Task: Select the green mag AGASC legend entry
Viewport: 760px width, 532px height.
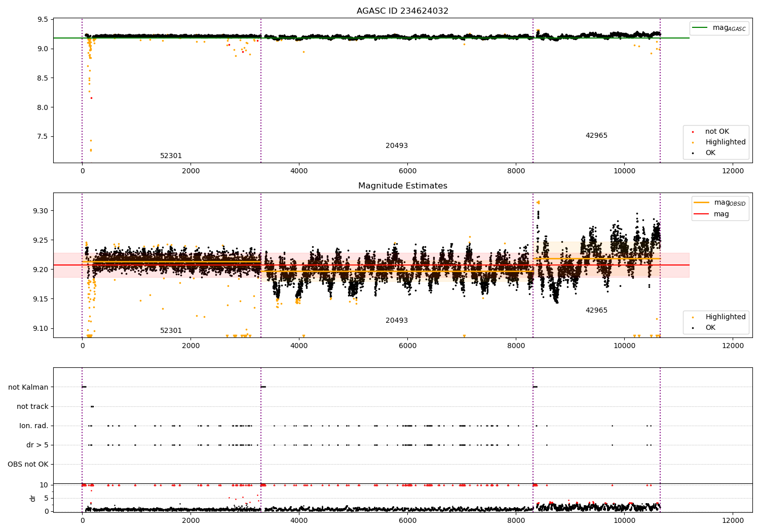Action: point(719,28)
